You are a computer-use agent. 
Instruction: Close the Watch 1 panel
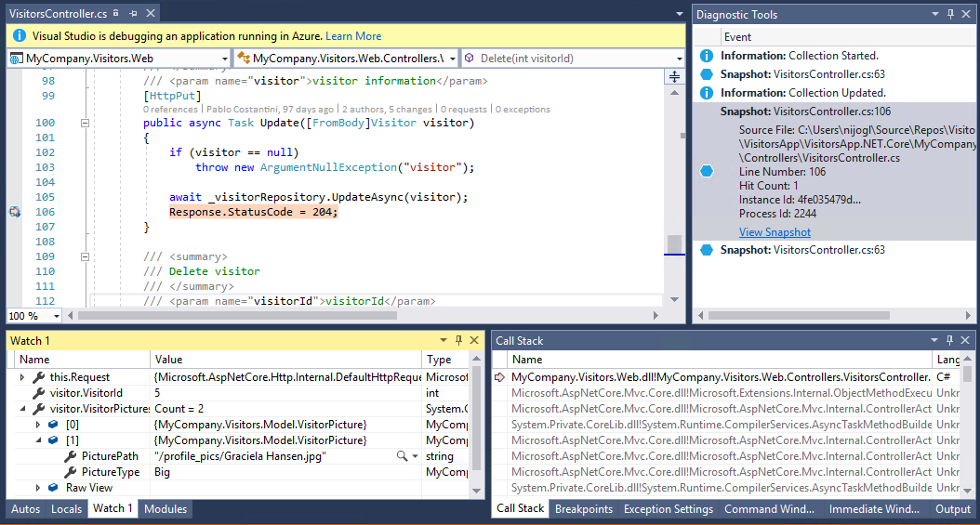point(474,340)
